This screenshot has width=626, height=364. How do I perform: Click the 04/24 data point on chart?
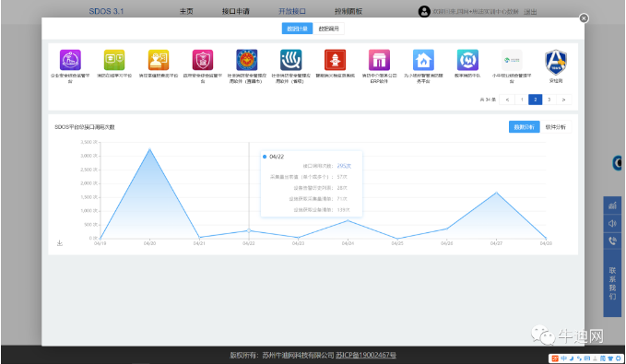pos(348,220)
